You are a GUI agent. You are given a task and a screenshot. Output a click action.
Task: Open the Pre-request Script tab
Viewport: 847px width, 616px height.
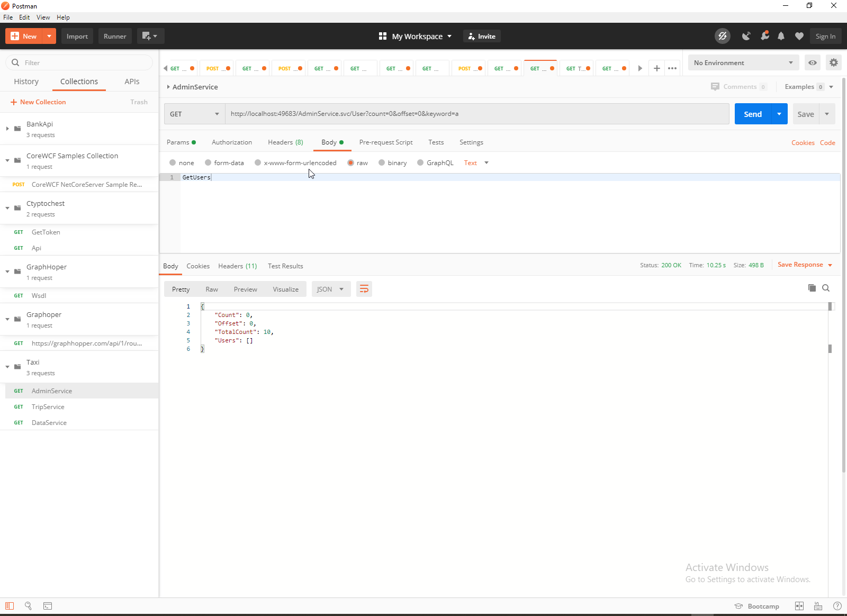tap(386, 142)
